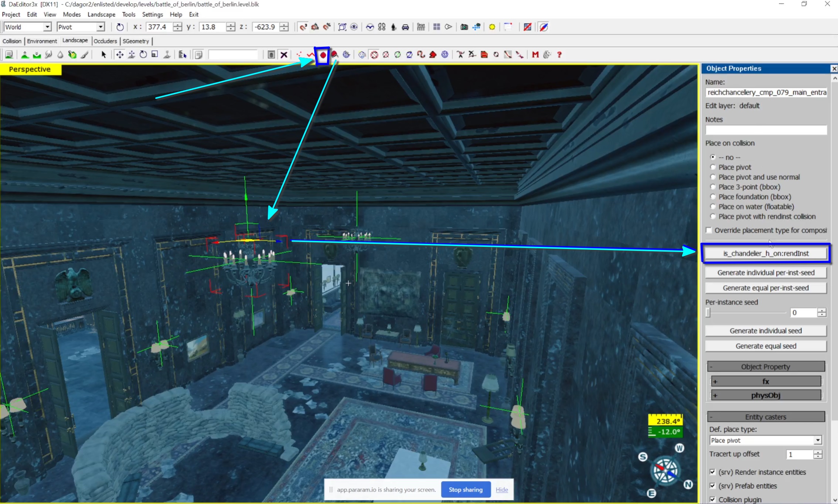Activate the rotate object tool
The image size is (838, 504).
tap(143, 55)
